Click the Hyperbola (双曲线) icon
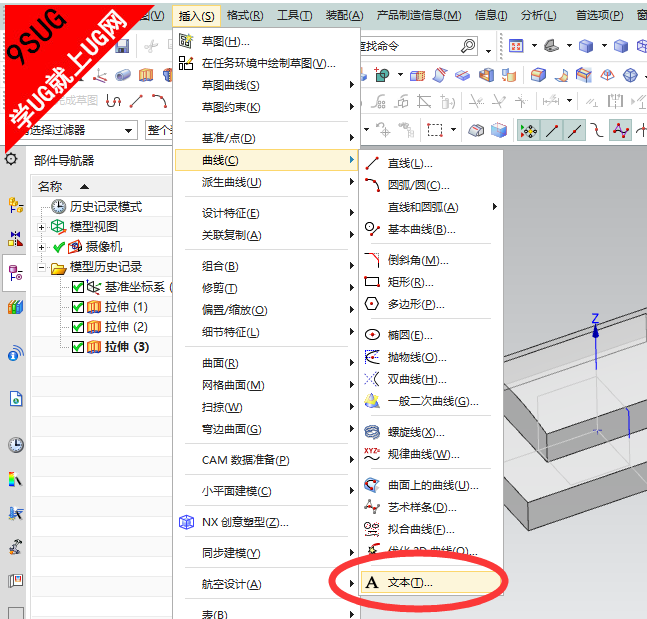 (x=372, y=379)
